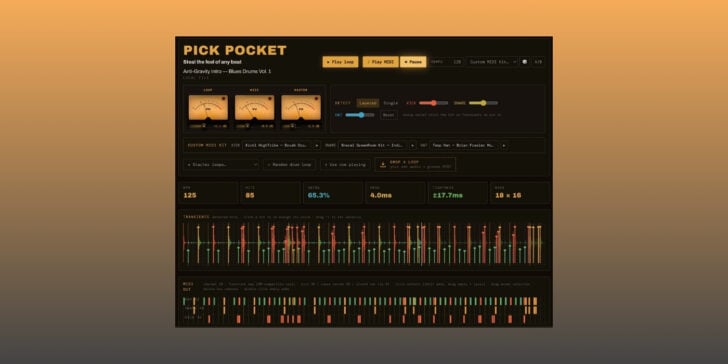
Task: Open the snare sample dropdown
Action: (x=373, y=145)
